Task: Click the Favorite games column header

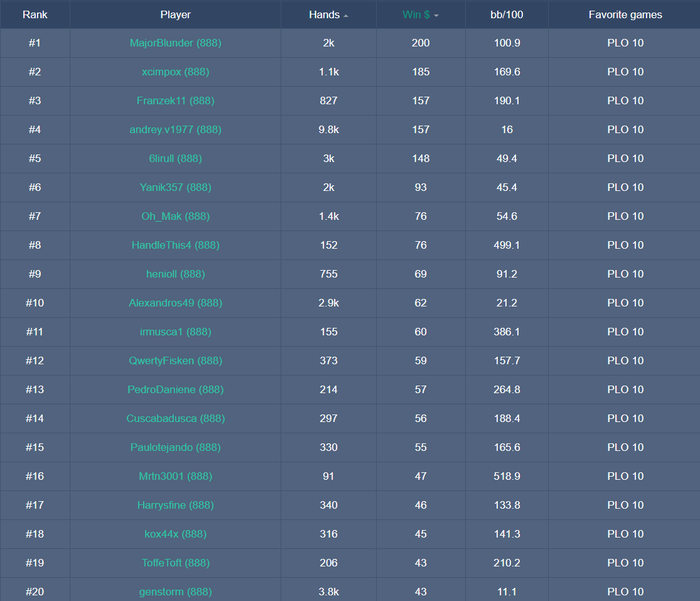Action: pos(625,15)
